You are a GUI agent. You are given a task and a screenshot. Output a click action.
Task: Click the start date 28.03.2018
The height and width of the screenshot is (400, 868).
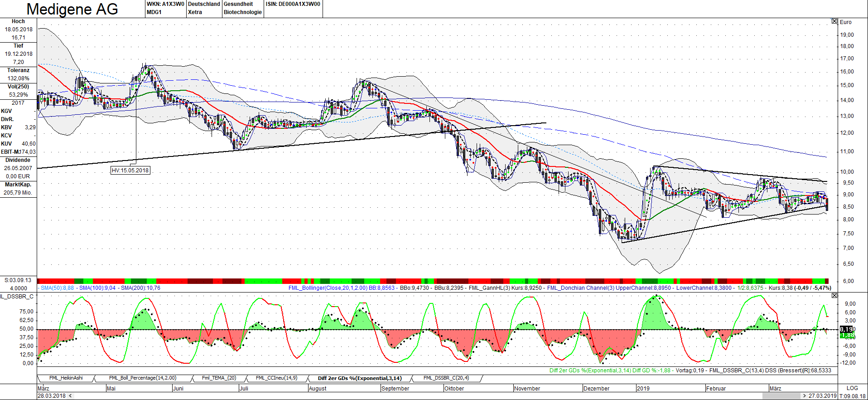click(x=52, y=396)
